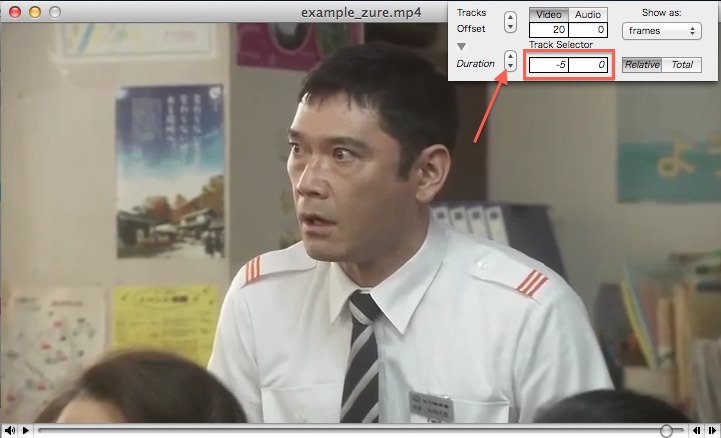721x438 pixels.
Task: Click the Video duration field showing -5
Action: pyautogui.click(x=549, y=65)
